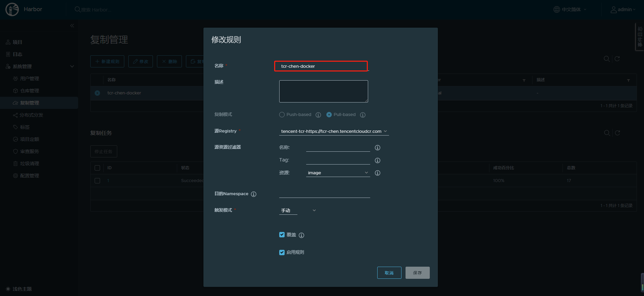
Task: Click the 描述 text area
Action: pos(323,91)
